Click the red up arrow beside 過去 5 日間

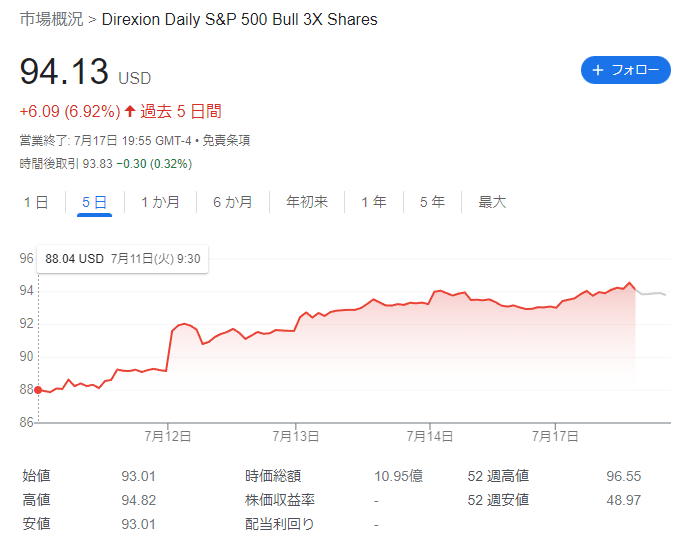130,111
